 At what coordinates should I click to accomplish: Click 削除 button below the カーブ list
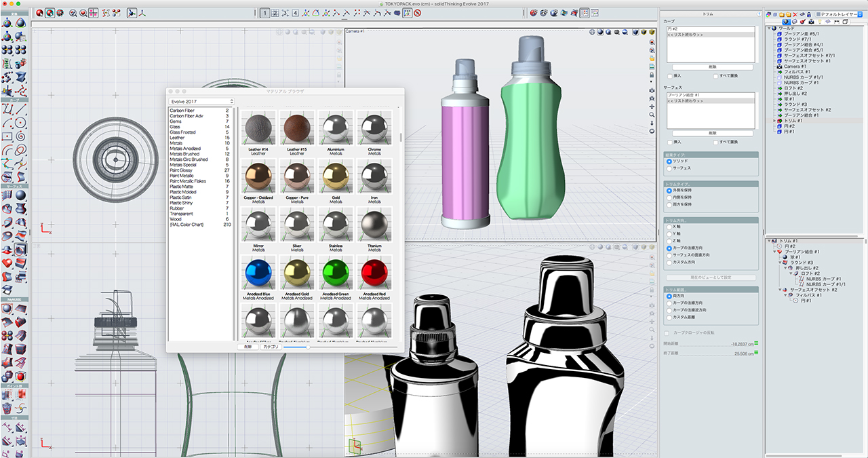[711, 67]
